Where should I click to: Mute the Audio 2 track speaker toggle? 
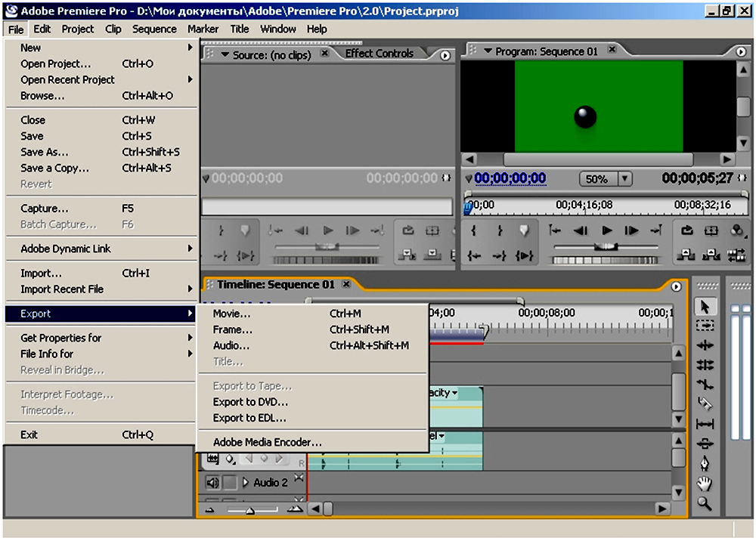click(212, 482)
